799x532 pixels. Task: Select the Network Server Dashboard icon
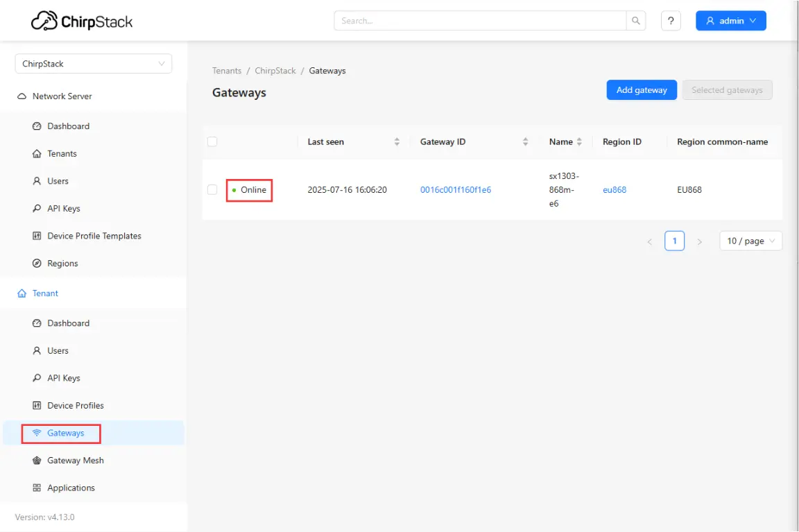[38, 126]
